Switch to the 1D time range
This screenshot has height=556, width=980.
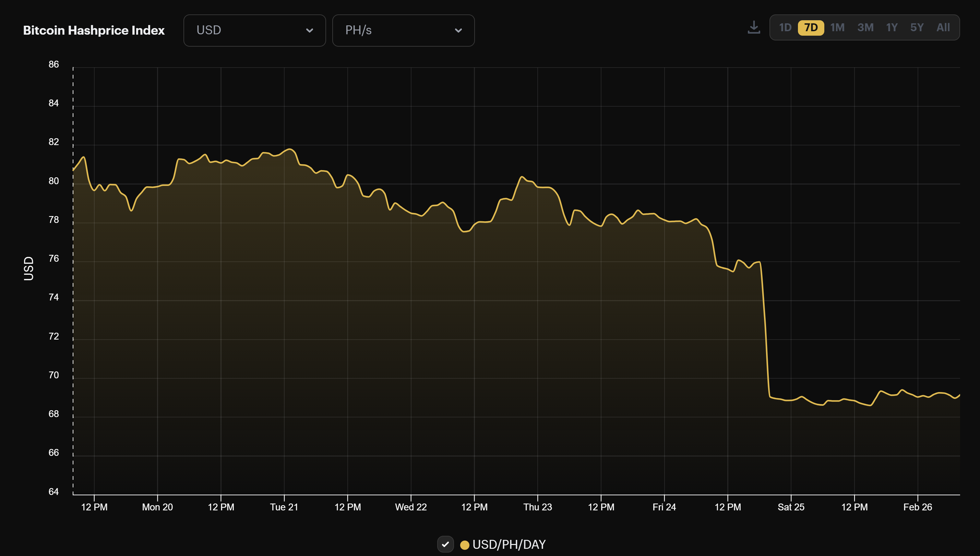click(786, 27)
